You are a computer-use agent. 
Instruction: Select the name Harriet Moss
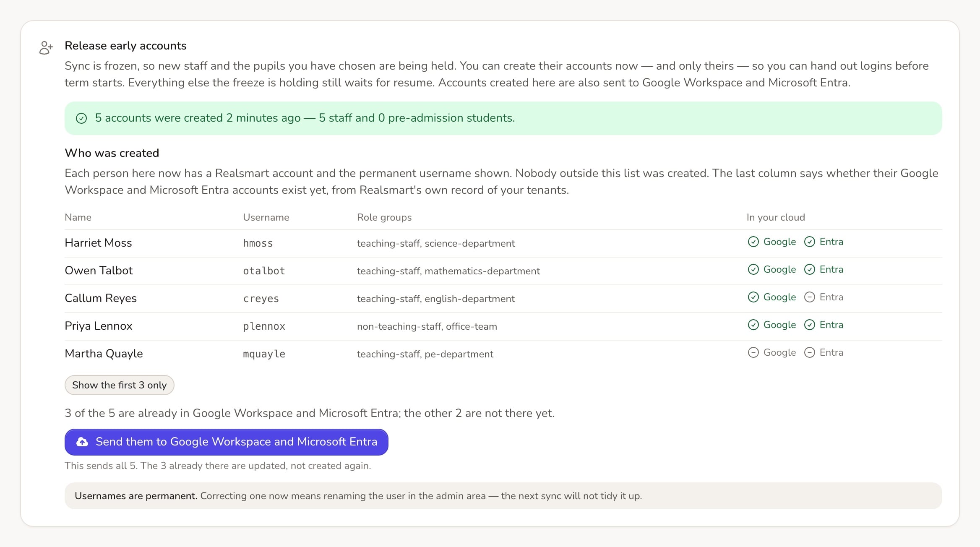(98, 243)
